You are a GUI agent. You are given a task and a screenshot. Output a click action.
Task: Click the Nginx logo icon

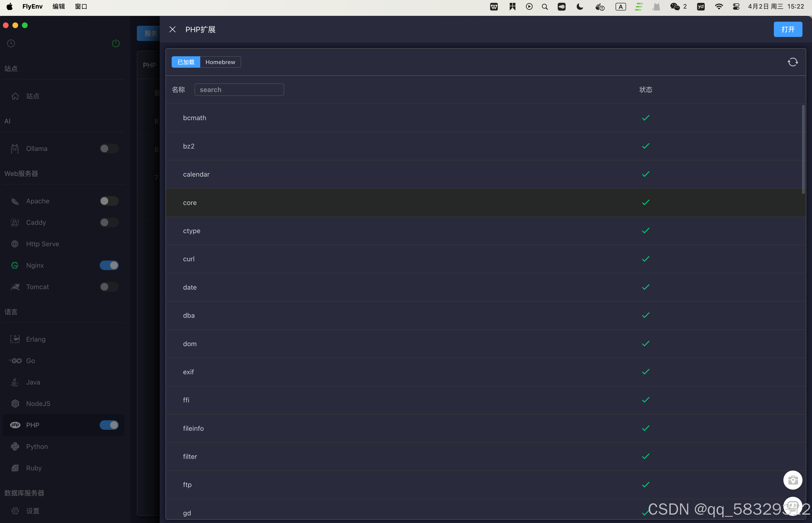pos(15,265)
